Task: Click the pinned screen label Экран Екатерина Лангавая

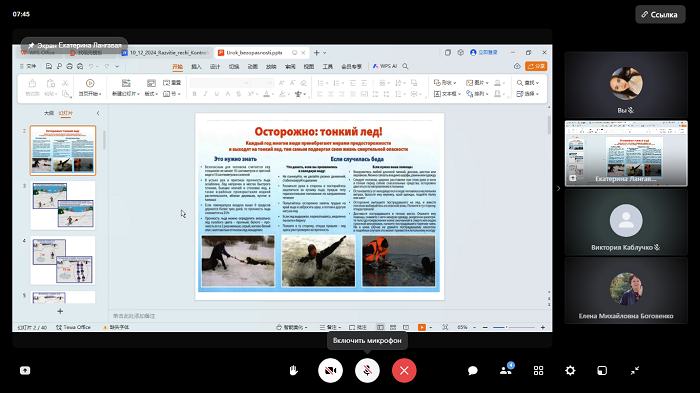Action: (x=75, y=45)
